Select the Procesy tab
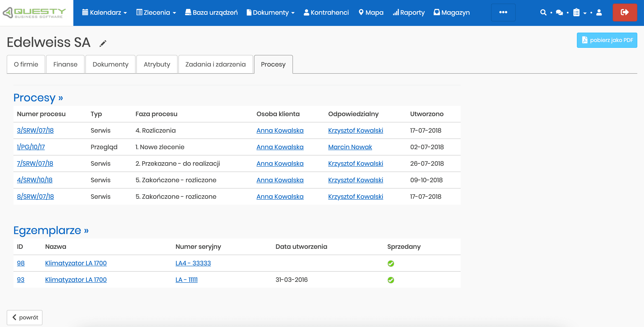Screen dimensions: 644x327 273,64
